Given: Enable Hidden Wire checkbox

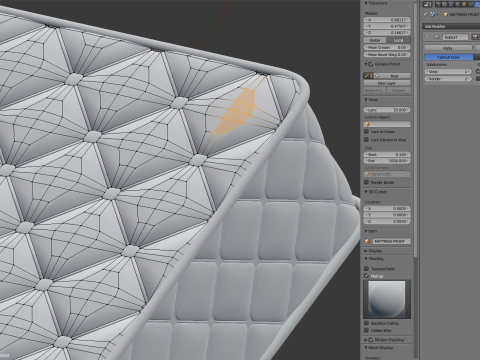Looking at the screenshot, I should pyautogui.click(x=367, y=330).
